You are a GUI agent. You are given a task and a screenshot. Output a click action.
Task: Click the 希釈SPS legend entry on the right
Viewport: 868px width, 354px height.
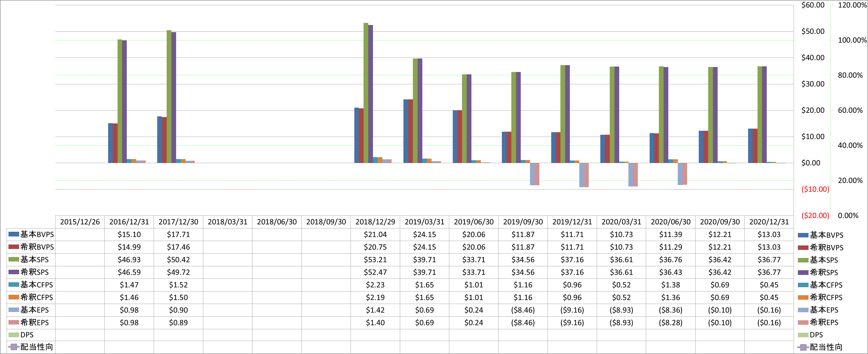click(x=818, y=273)
